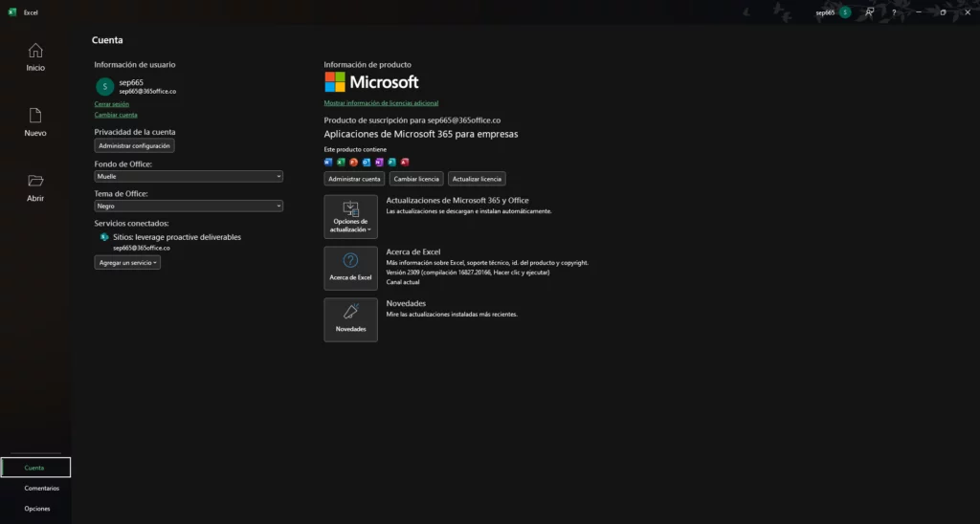This screenshot has height=524, width=980.
Task: Select the Comentarios menu item
Action: point(41,488)
